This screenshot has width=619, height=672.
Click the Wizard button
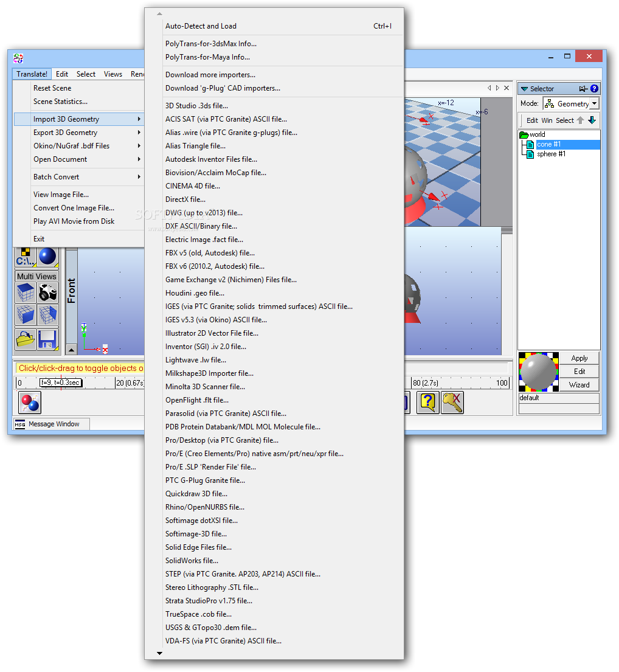pos(579,385)
